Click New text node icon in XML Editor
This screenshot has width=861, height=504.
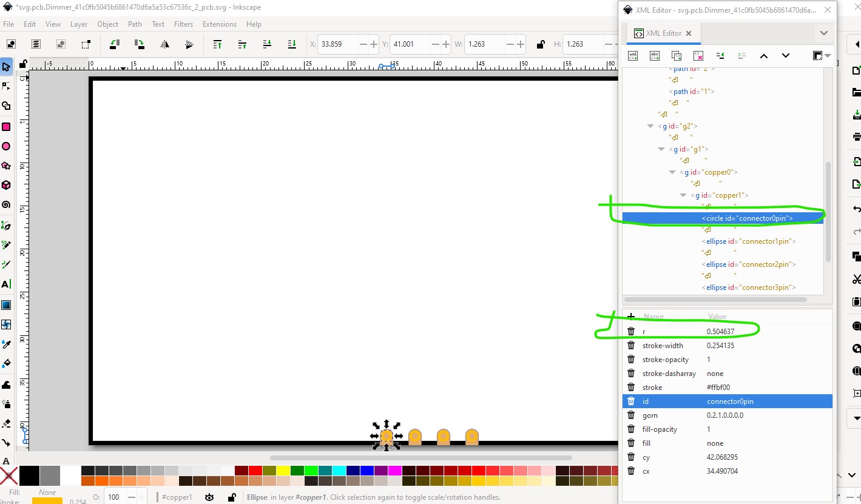click(655, 56)
